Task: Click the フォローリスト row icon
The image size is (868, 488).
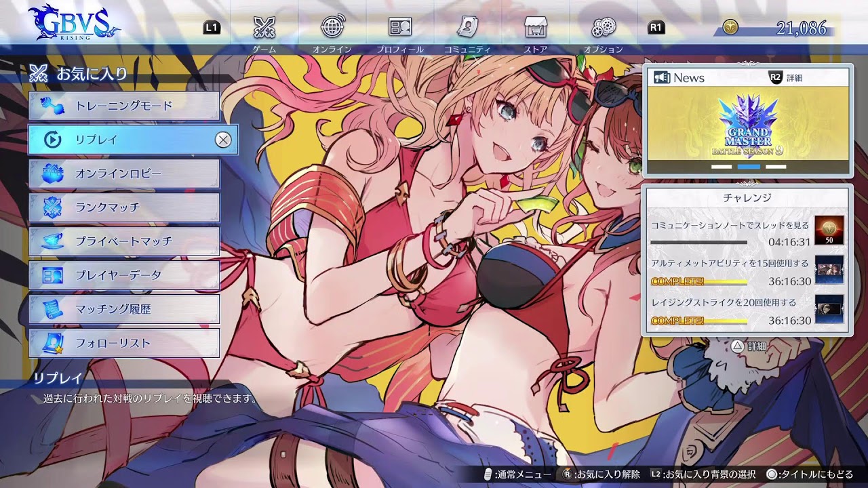Action: (x=52, y=343)
